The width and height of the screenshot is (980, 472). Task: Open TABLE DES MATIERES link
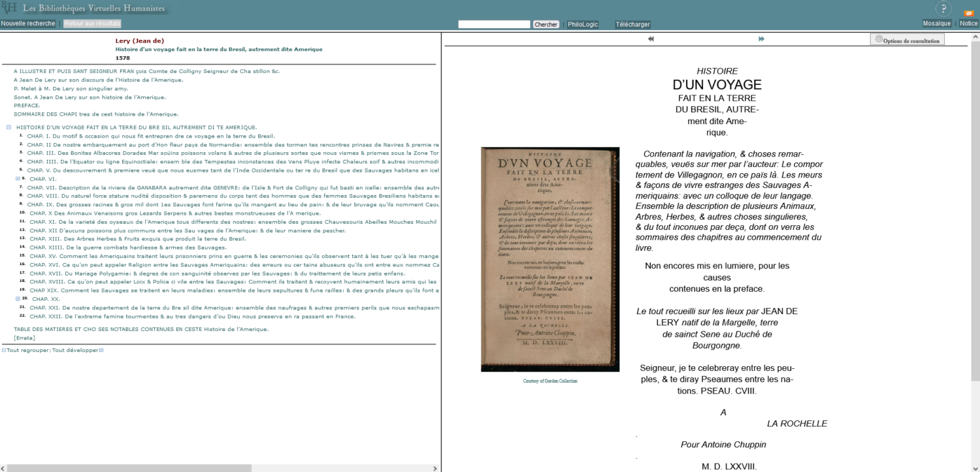coord(141,329)
